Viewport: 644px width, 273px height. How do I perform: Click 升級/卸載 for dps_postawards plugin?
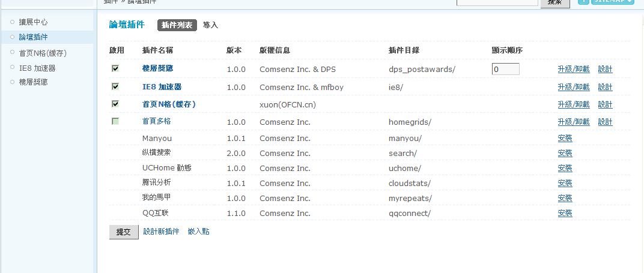click(x=573, y=69)
